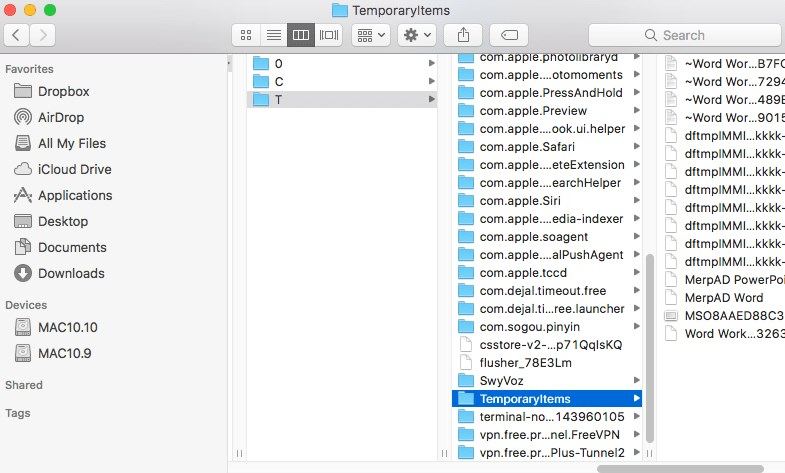This screenshot has height=473, width=785.
Task: Open the arrange items dropdown
Action: 371,35
